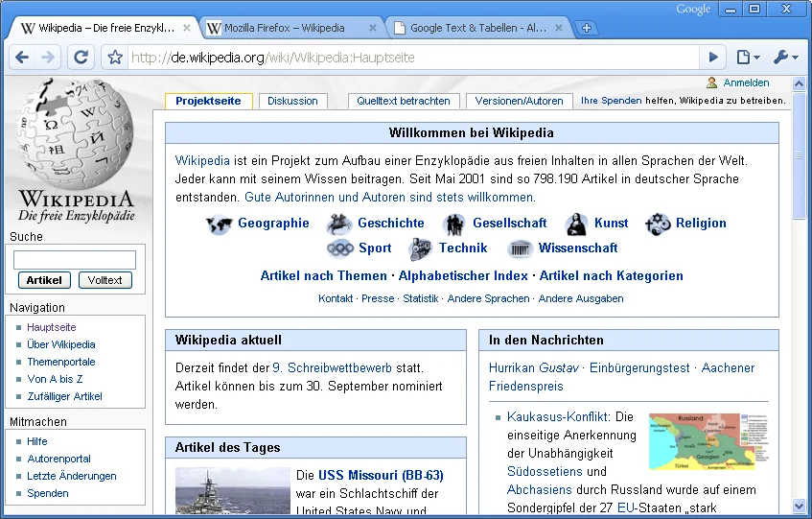Click the address bar URL field

tap(411, 57)
